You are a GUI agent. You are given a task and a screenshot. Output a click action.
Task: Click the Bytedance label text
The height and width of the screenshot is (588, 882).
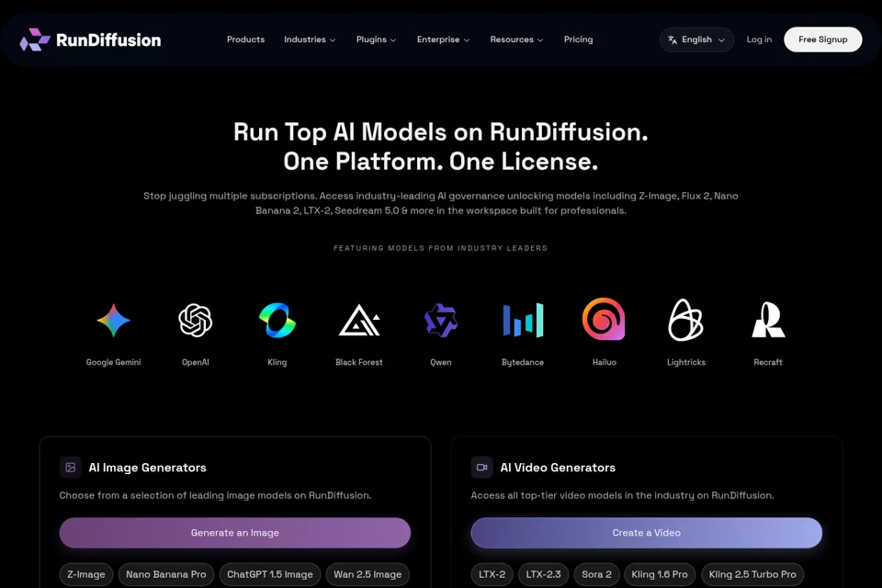[523, 362]
